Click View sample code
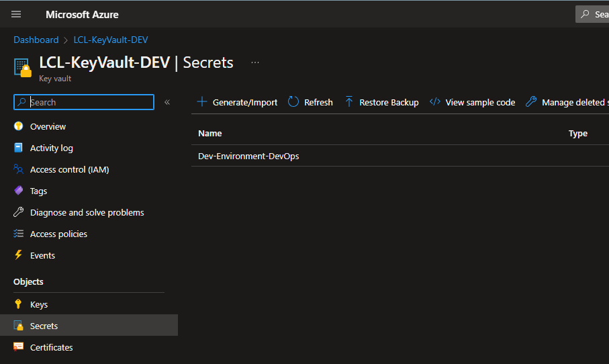The image size is (609, 364). point(480,103)
